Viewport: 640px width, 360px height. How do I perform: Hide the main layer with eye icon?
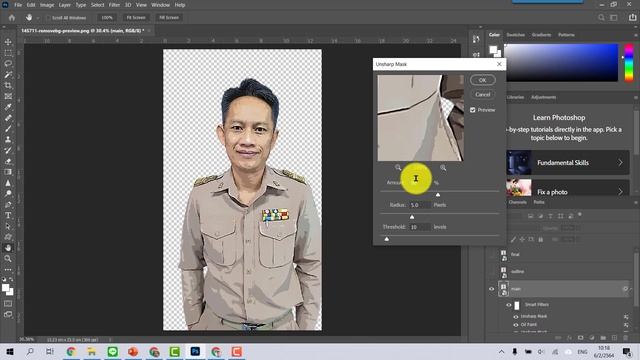tap(491, 289)
